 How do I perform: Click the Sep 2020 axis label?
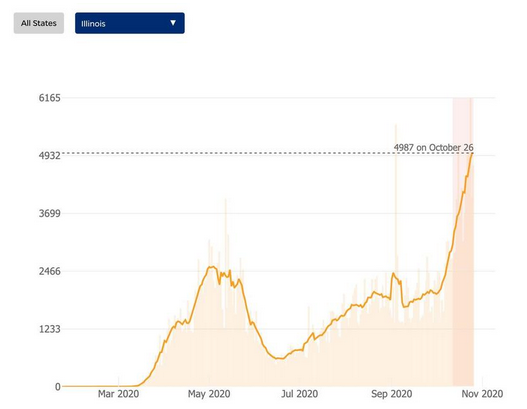click(x=392, y=394)
